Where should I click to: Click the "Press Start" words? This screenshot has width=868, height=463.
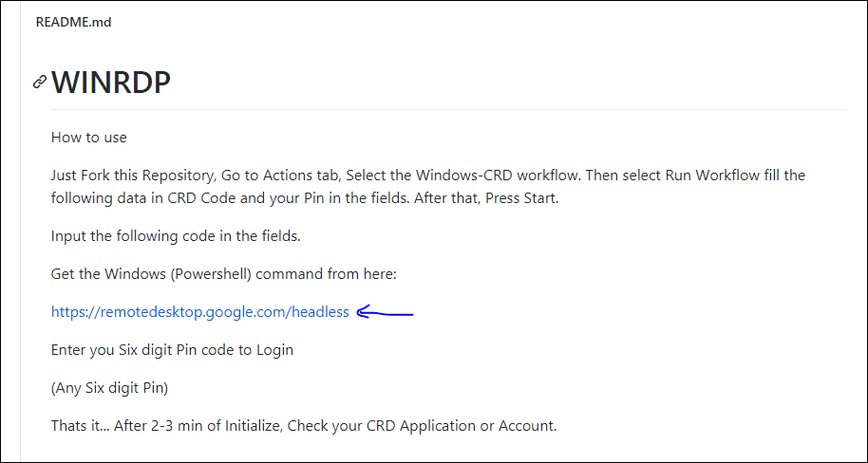532,197
